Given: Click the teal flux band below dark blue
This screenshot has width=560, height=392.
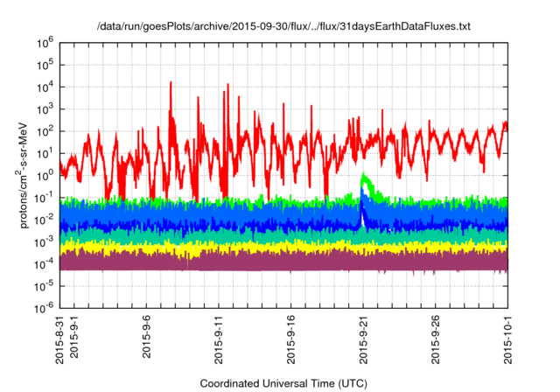Looking at the screenshot, I should click(x=283, y=236).
